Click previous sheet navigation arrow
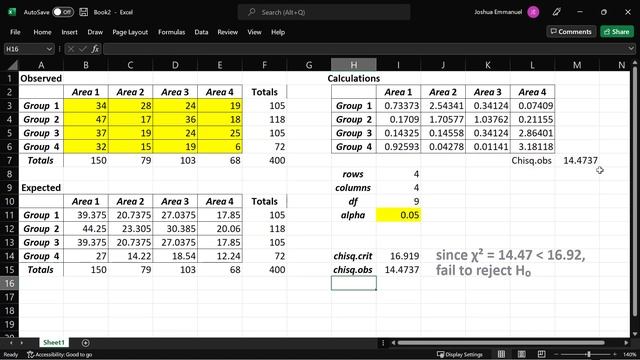 (x=11, y=343)
